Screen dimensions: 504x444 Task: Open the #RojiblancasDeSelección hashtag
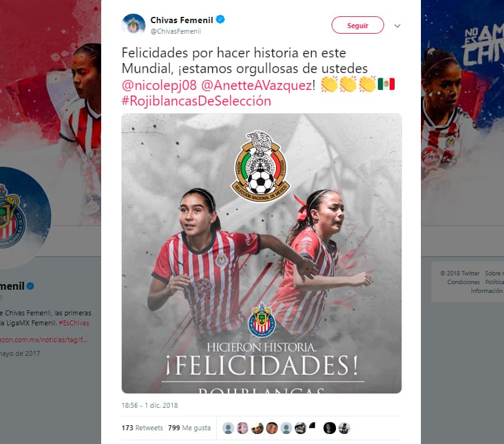[x=196, y=101]
